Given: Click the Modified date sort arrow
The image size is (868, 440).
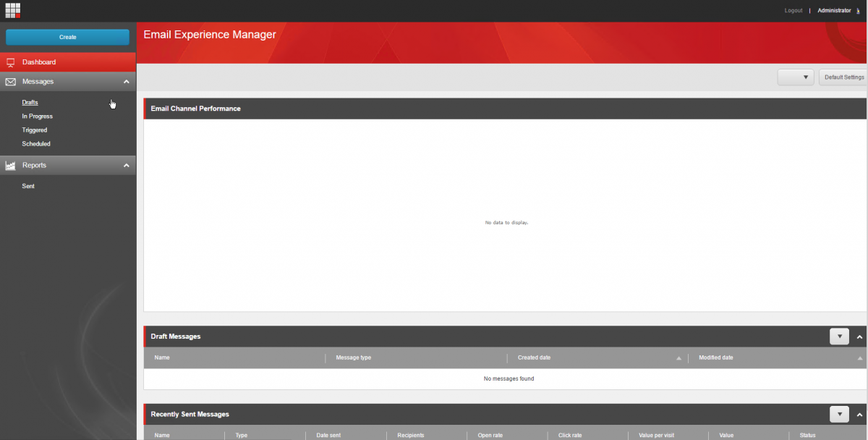Looking at the screenshot, I should click(860, 358).
